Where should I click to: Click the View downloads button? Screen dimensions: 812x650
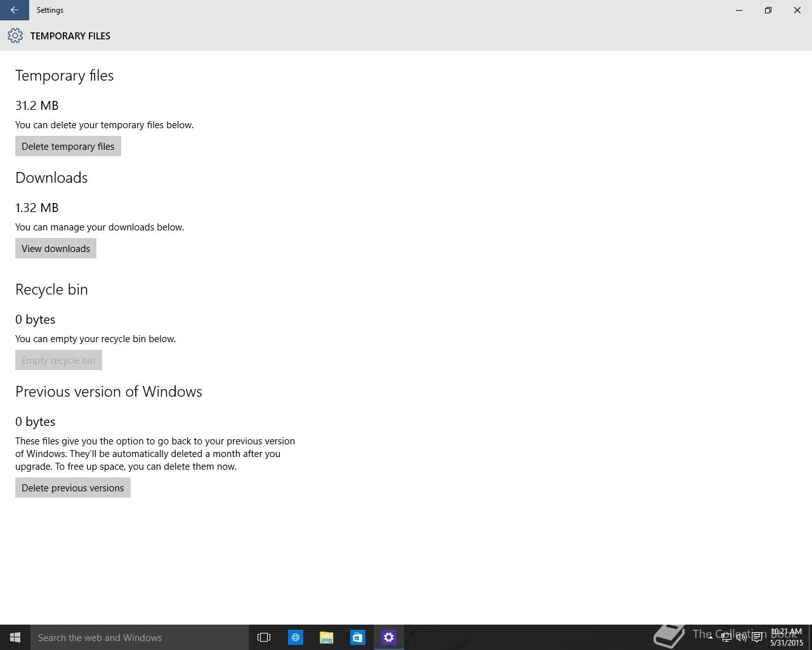pos(56,248)
